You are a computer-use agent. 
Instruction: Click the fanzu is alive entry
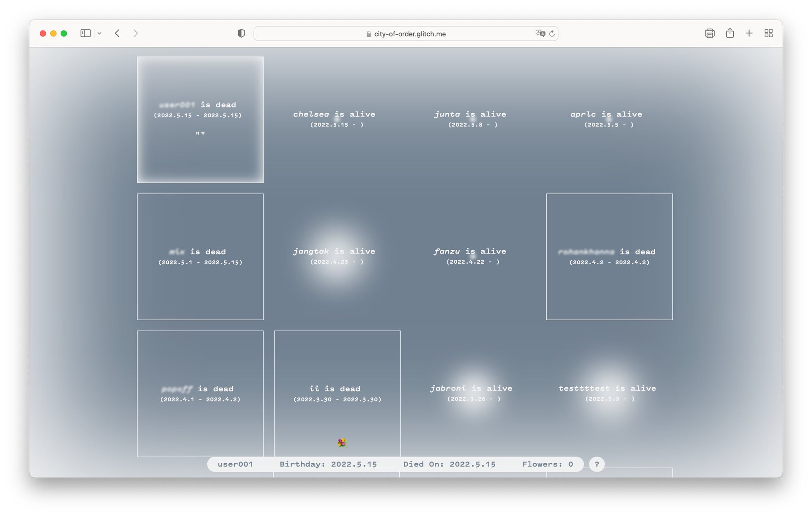click(x=470, y=256)
